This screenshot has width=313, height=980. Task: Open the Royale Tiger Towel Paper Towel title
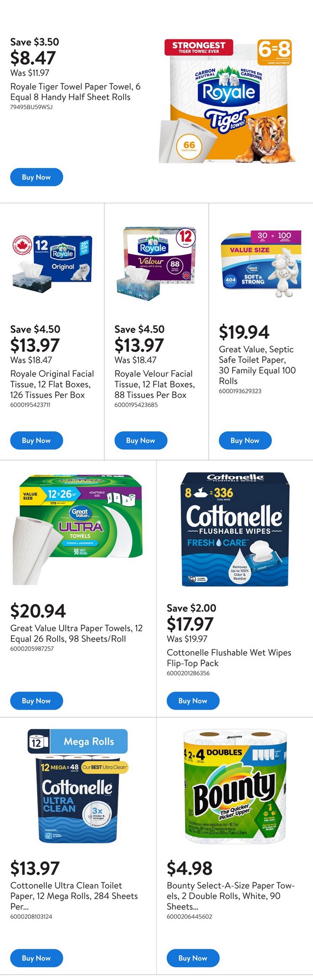coord(75,92)
